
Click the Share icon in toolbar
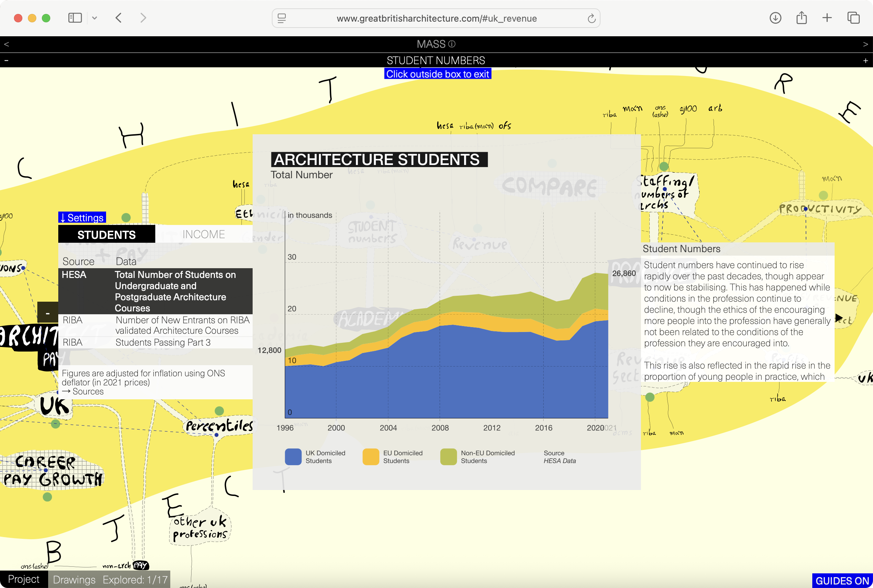click(801, 18)
